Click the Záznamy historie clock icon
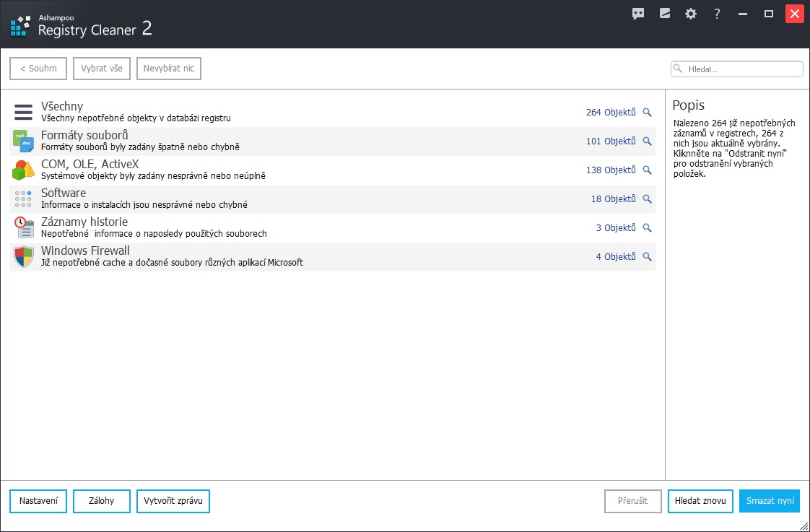 23,228
